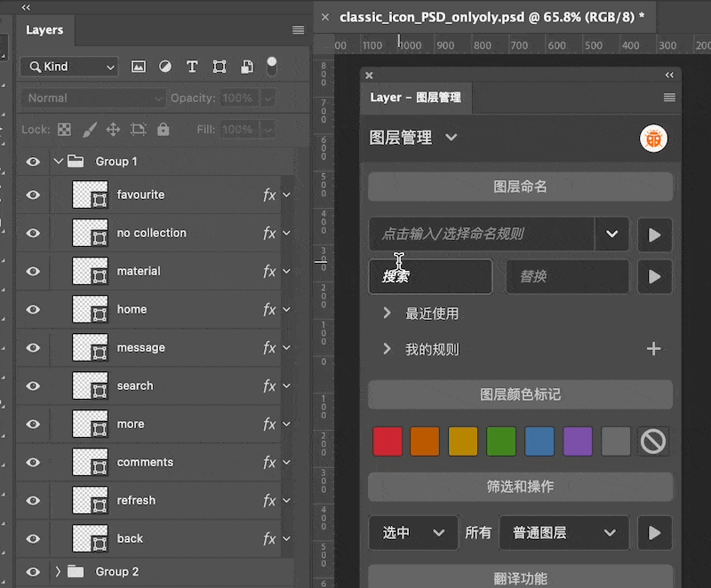Viewport: 711px width, 588px height.
Task: Expand the 最近使用 section
Action: tap(387, 313)
